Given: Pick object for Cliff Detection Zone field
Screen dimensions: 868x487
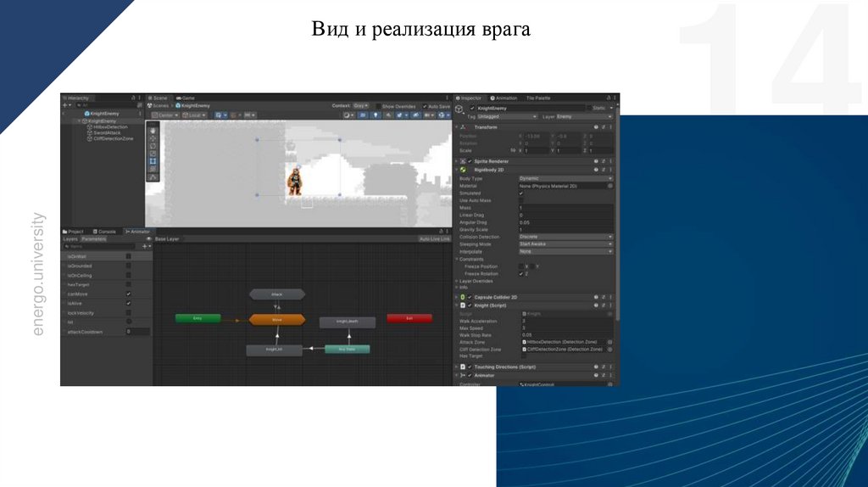Looking at the screenshot, I should tap(610, 350).
